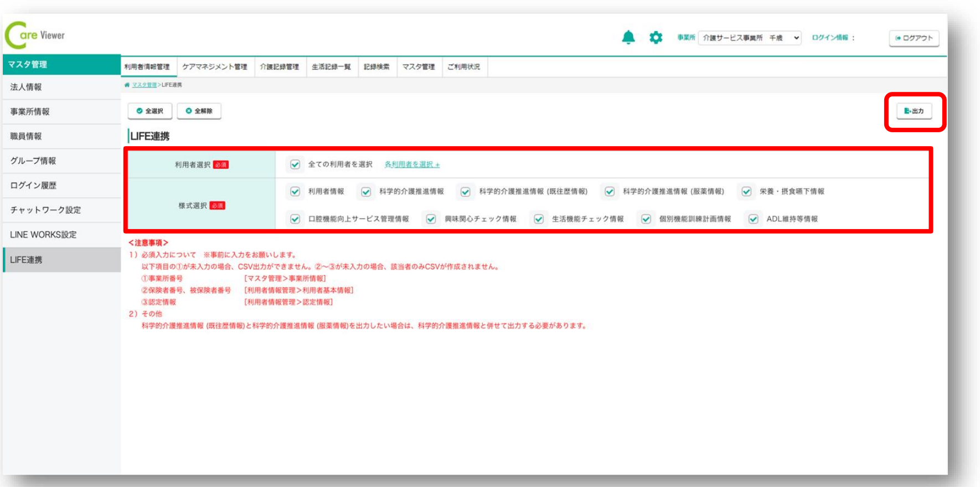Click the マスタ管理 breadcrumb link
This screenshot has width=980, height=487.
pyautogui.click(x=144, y=85)
